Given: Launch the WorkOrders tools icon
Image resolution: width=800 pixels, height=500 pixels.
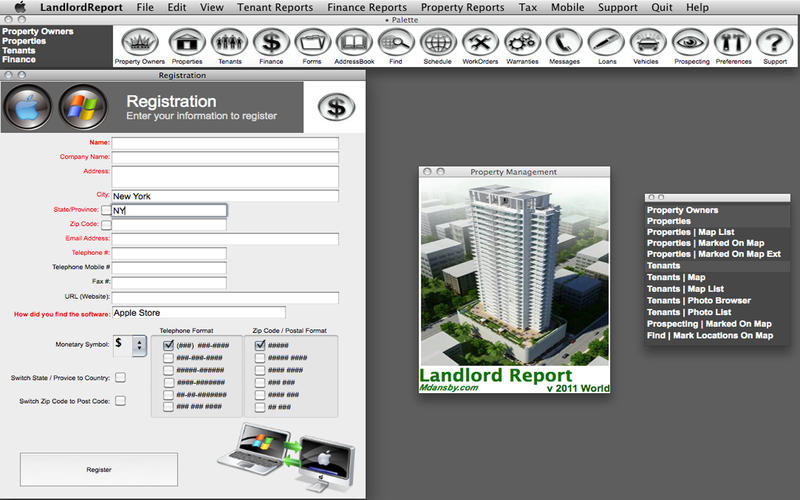Looking at the screenshot, I should [480, 43].
